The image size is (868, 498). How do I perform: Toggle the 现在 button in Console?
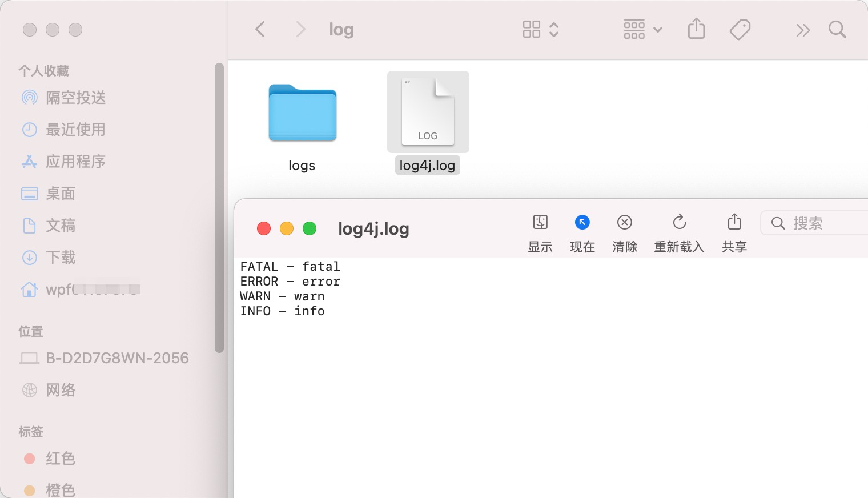582,234
